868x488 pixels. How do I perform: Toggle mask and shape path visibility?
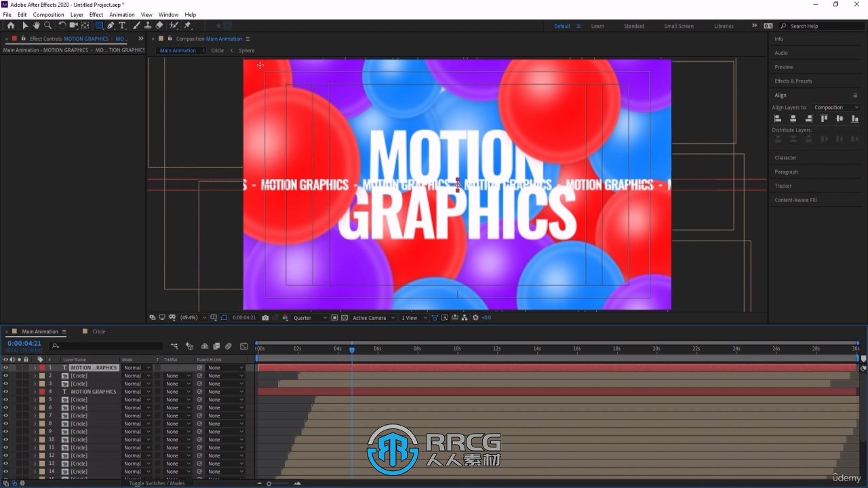[224, 317]
